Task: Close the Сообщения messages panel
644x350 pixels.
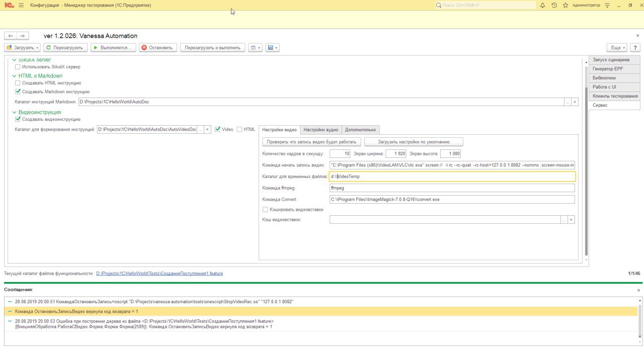Action: click(x=639, y=290)
